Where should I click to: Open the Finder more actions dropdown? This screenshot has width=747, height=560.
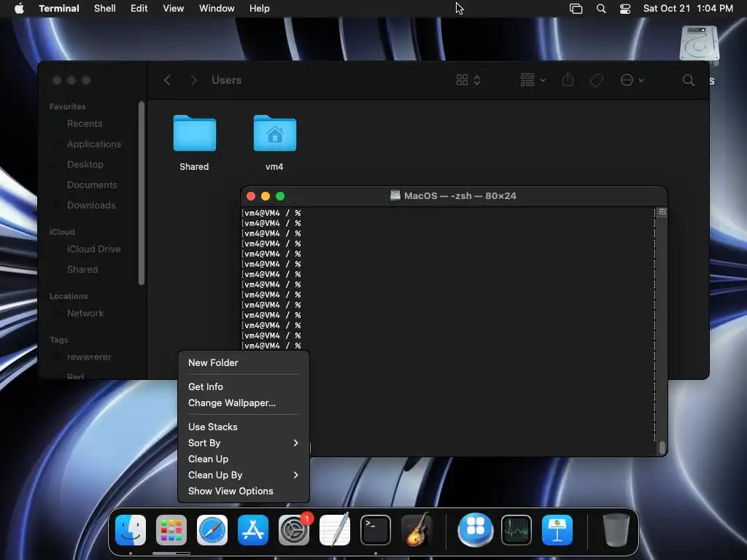(632, 80)
